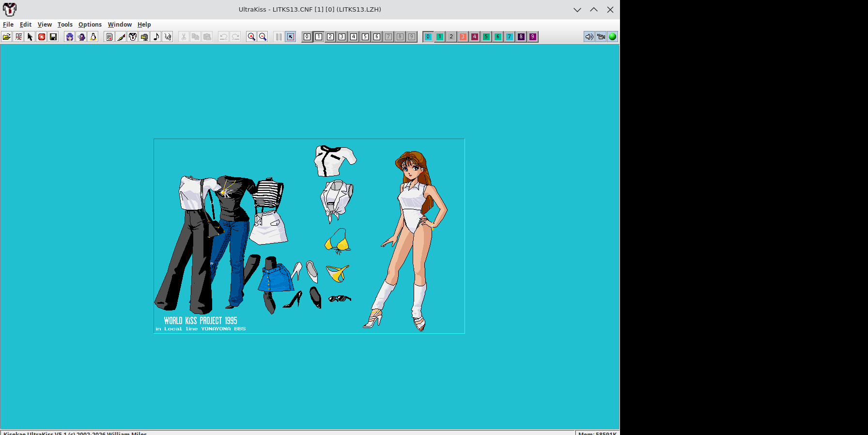Switch to white page button 0
Image resolution: width=868 pixels, height=435 pixels.
[307, 37]
